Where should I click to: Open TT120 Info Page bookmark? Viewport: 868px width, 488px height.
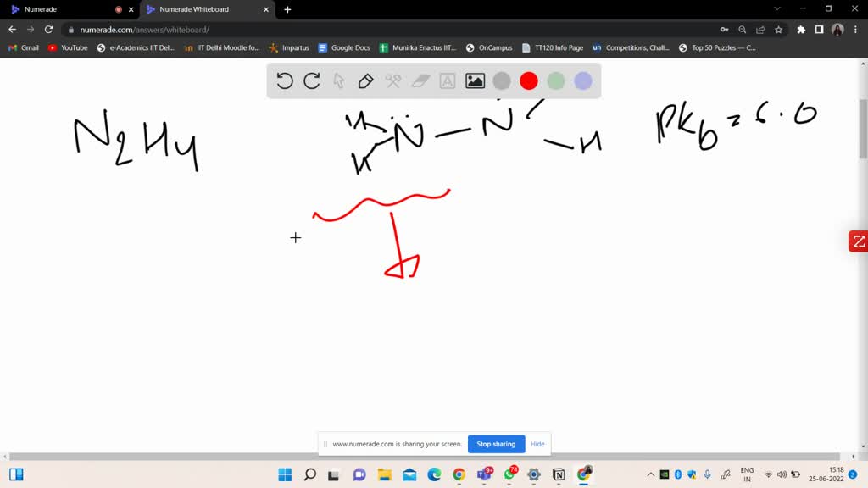553,47
